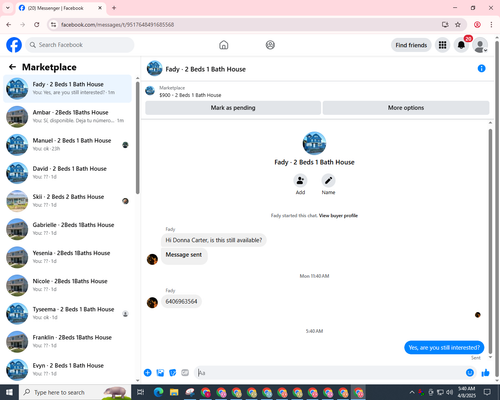Open Tyseema - 2 Beds 1 Bath House conversation

click(67, 313)
